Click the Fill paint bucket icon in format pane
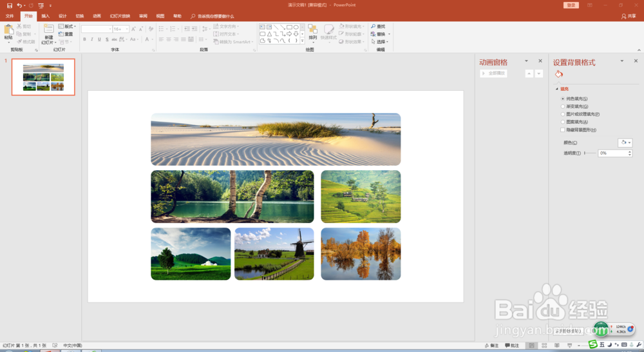Image resolution: width=644 pixels, height=352 pixels. coord(558,74)
